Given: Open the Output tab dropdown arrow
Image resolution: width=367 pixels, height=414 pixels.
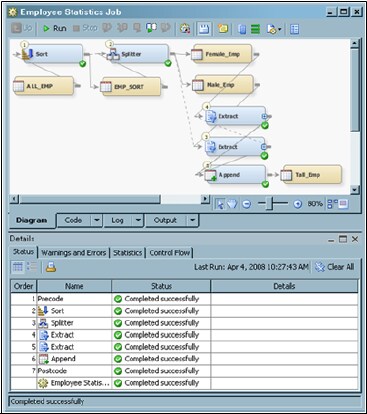Looking at the screenshot, I should coord(193,220).
